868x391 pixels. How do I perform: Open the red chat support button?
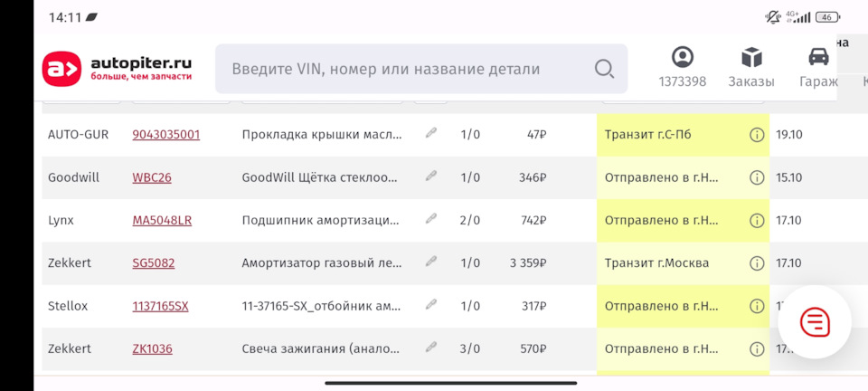click(815, 321)
